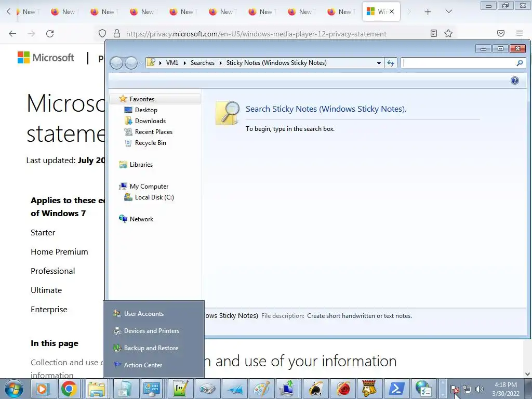
Task: Expand the VM1 breadcrumb arrow
Action: (185, 63)
